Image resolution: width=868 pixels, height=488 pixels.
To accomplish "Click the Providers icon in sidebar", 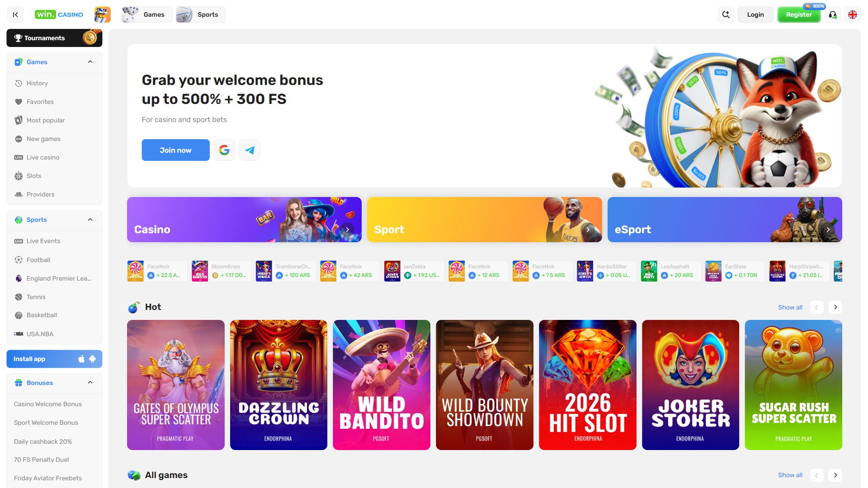I will (x=19, y=194).
